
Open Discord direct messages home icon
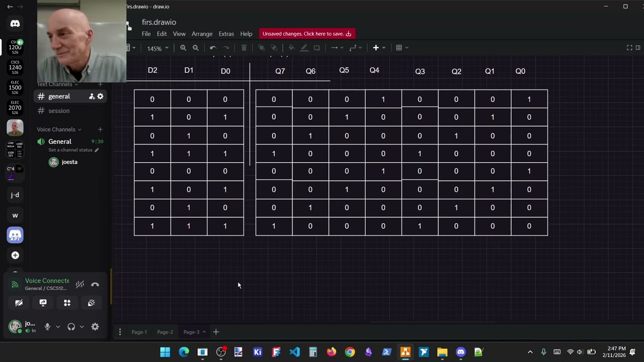15,24
